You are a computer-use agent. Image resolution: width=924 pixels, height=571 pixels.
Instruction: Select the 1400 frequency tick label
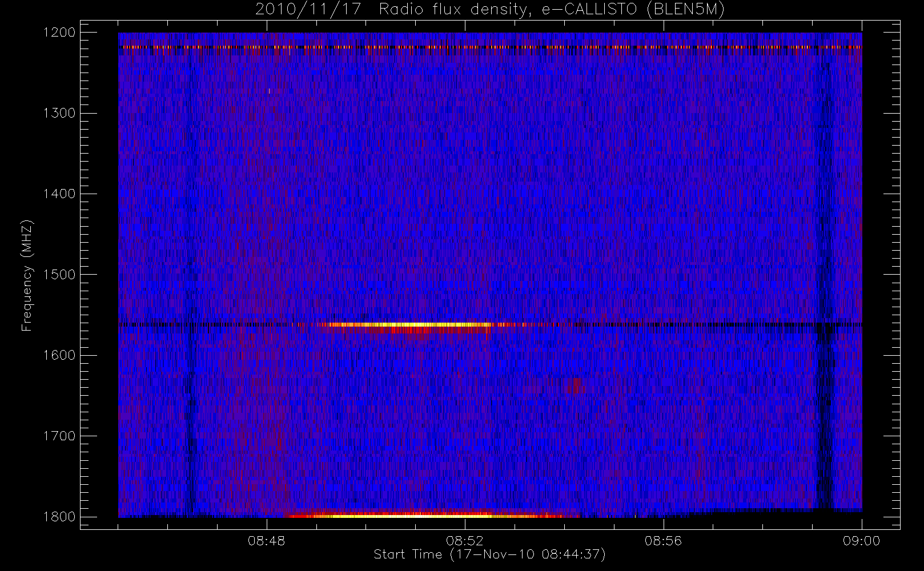point(59,194)
